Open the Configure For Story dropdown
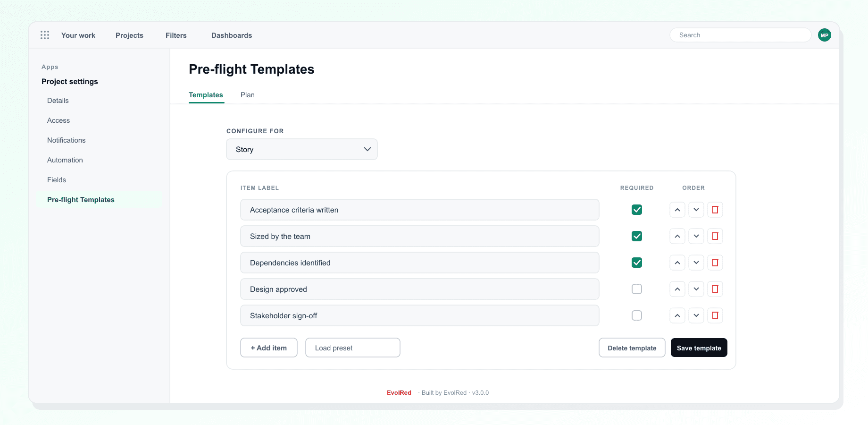The width and height of the screenshot is (868, 425). click(x=302, y=149)
